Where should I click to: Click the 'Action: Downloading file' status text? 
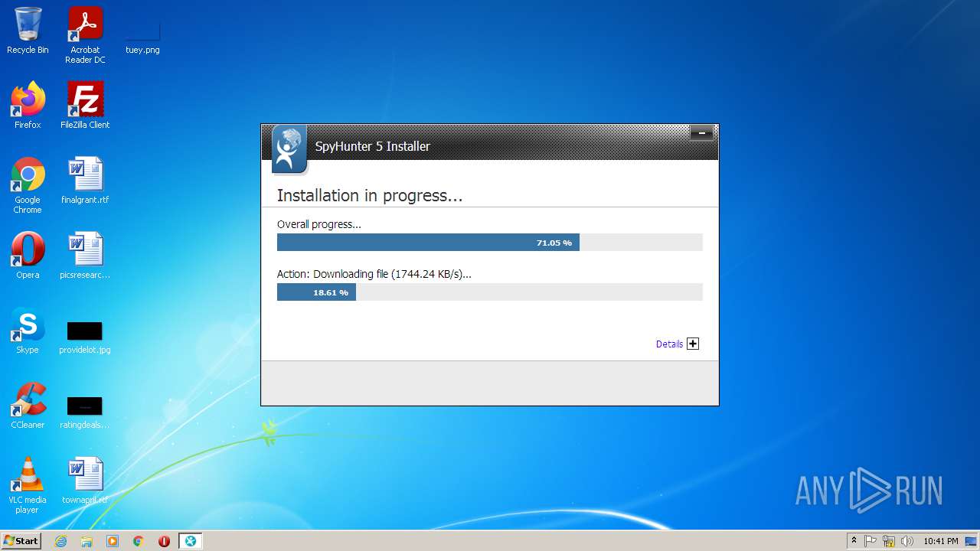[374, 274]
